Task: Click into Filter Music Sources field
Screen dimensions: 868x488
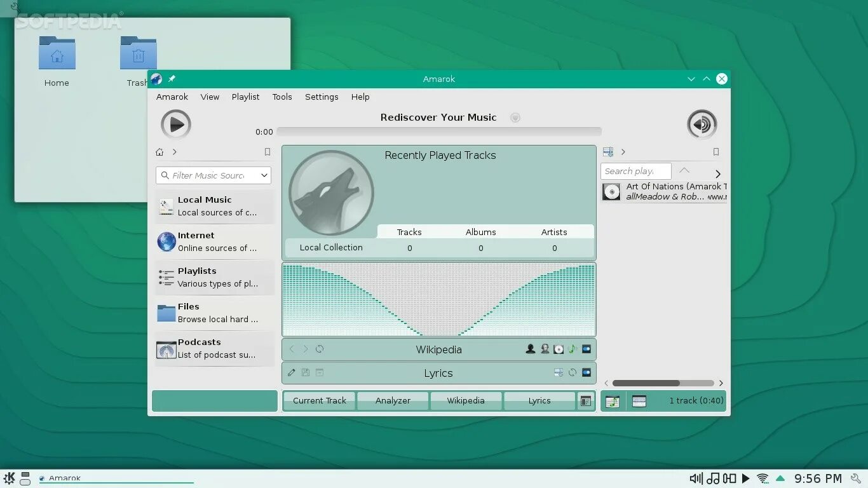Action: (x=214, y=175)
